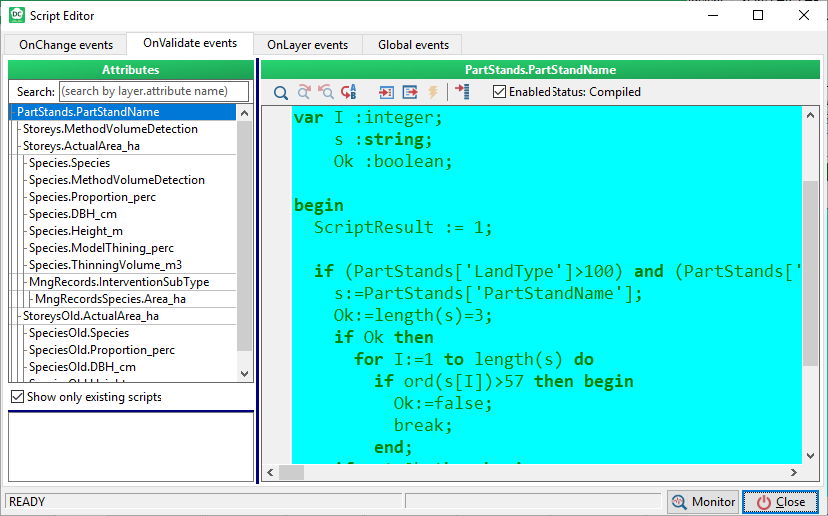Image resolution: width=828 pixels, height=516 pixels.
Task: Click the 'Ok:=length(s)=3;' code line
Action: click(x=413, y=315)
